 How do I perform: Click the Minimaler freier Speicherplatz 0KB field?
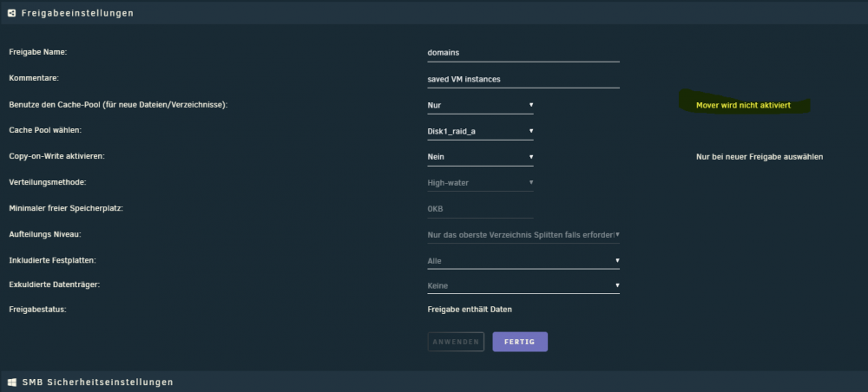[480, 209]
